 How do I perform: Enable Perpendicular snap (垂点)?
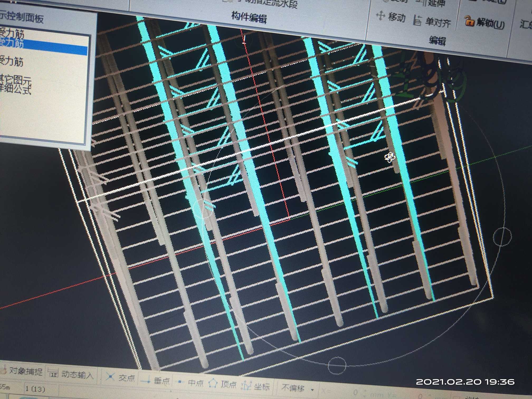click(x=155, y=381)
